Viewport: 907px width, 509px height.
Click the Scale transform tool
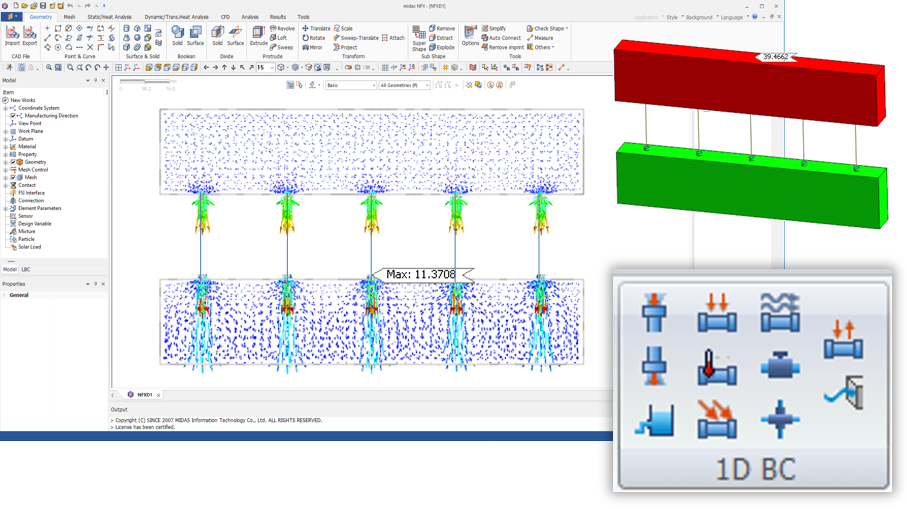(343, 28)
